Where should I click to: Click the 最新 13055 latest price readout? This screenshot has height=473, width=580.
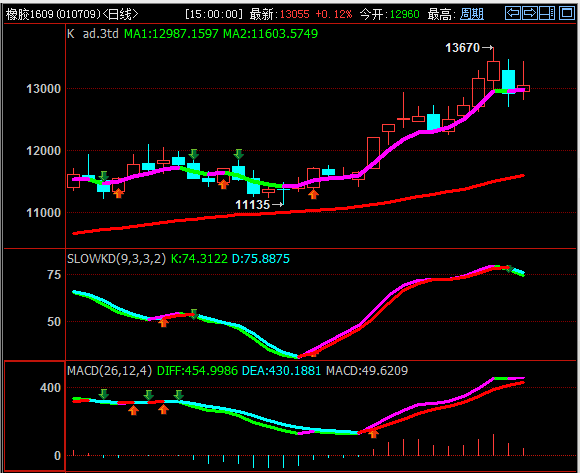pyautogui.click(x=279, y=14)
